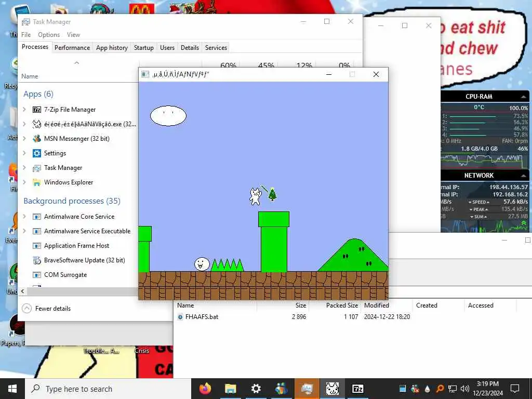Switch to the Performance tab
532x399 pixels.
72,47
